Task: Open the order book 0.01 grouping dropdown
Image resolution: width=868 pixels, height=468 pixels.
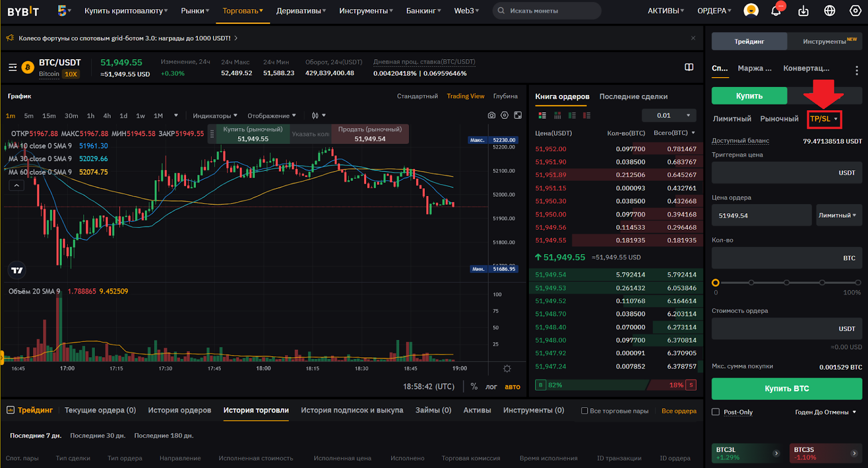Action: pyautogui.click(x=669, y=115)
